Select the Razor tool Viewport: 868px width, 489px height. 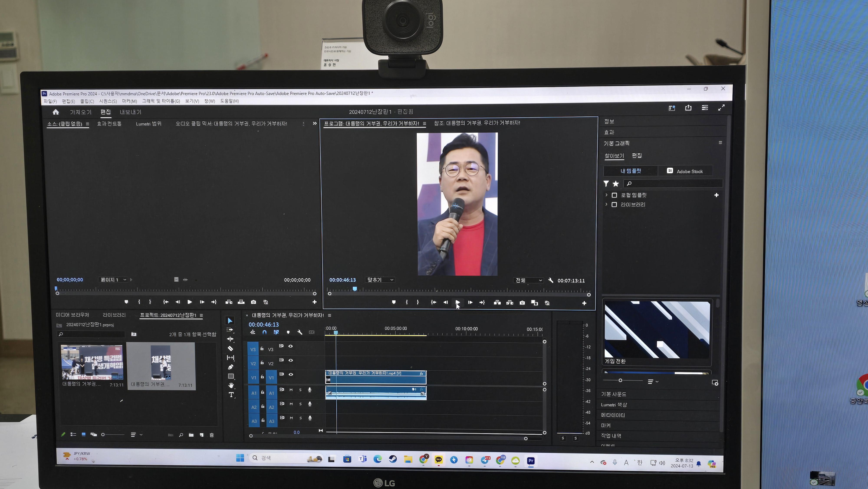pos(230,348)
